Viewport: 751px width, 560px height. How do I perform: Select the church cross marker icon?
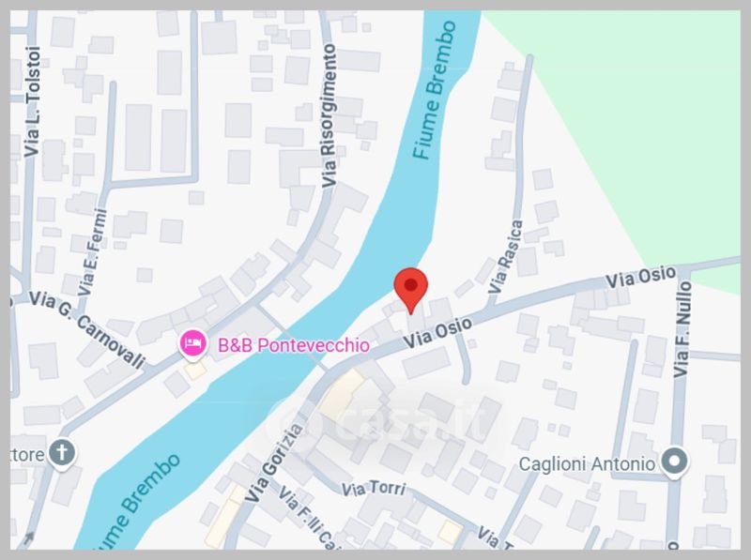[62, 454]
